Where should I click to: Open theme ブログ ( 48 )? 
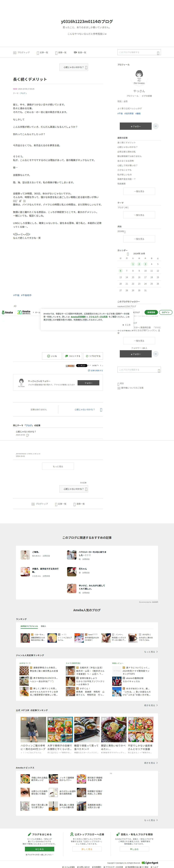point(123,208)
